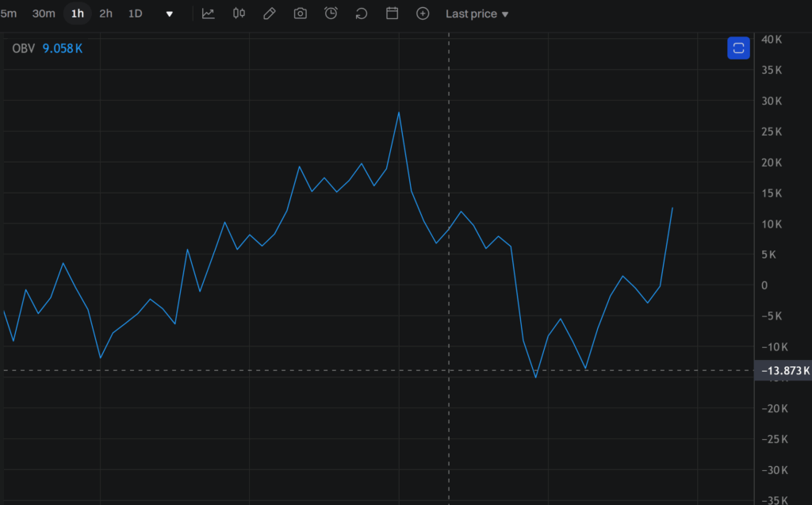Switch to the 30m timeframe
This screenshot has width=812, height=505.
pyautogui.click(x=44, y=13)
